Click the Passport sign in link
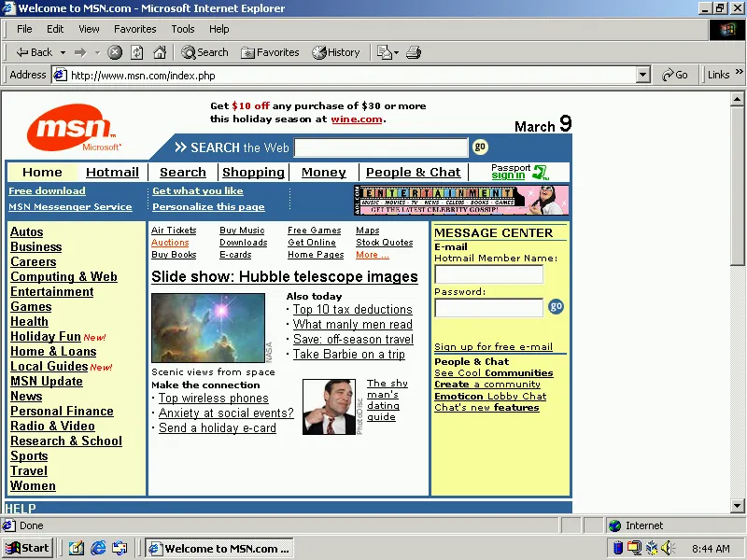This screenshot has height=560, width=747. click(508, 175)
